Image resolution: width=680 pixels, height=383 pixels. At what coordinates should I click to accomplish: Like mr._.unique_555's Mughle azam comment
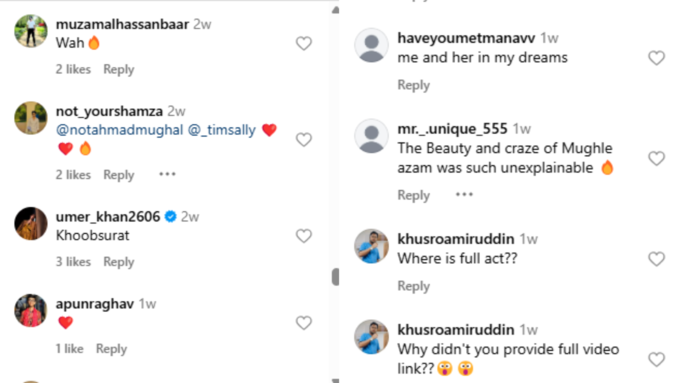pos(656,158)
